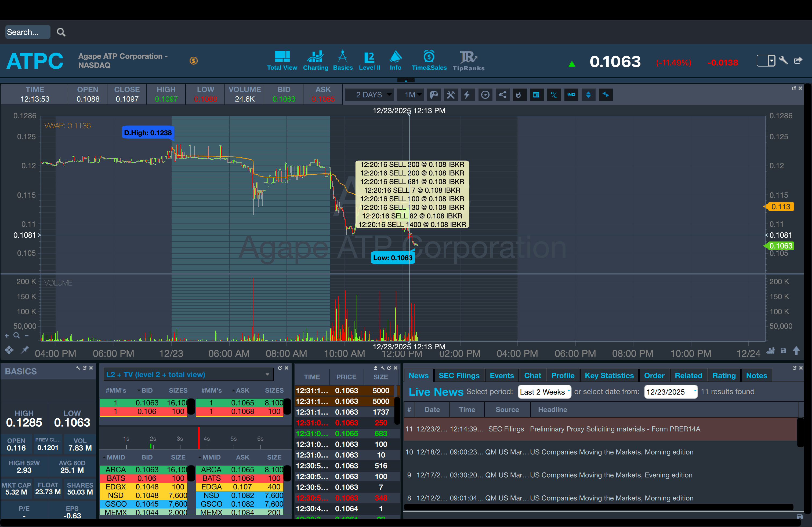Toggle the IND indicators button
This screenshot has width=812, height=527.
pyautogui.click(x=571, y=95)
